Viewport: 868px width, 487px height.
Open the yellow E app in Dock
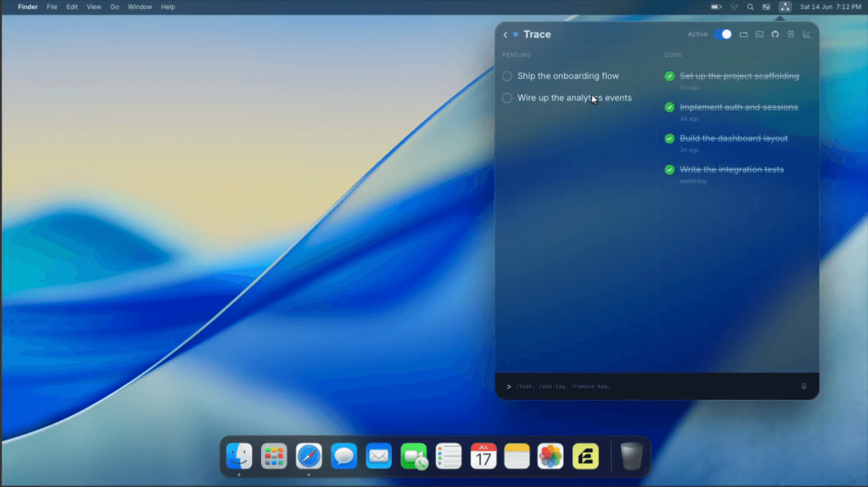tap(586, 456)
